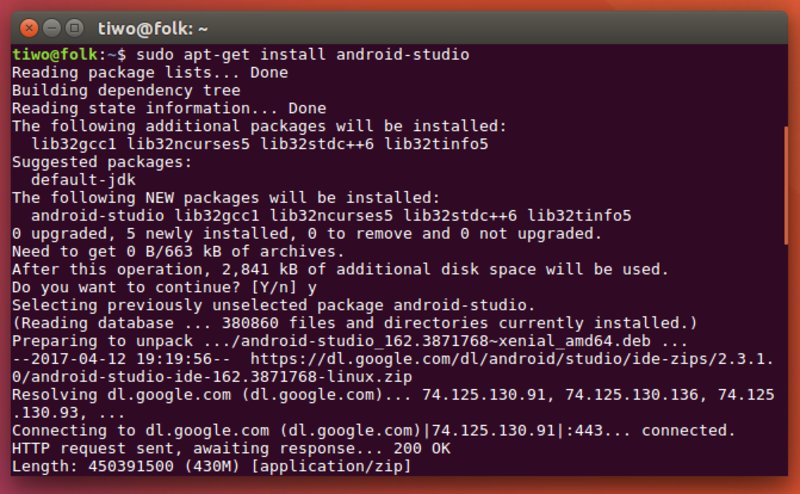Screen dimensions: 800x494
Task: Click the green tiwo@folk prompt
Action: [x=55, y=55]
